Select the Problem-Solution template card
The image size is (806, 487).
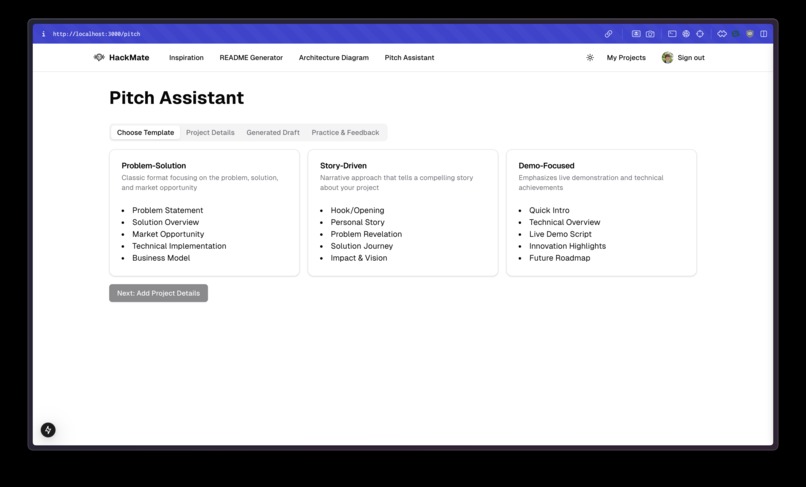pos(204,213)
